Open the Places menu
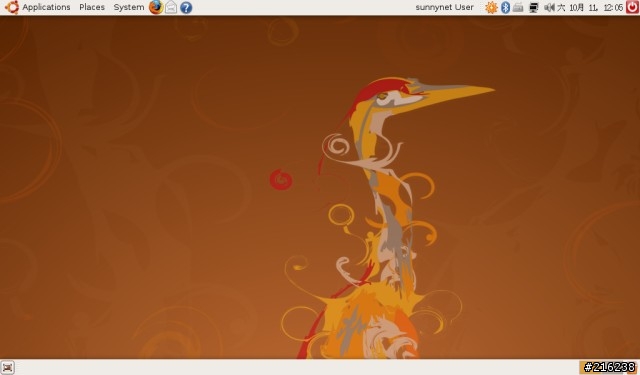Screen dimensions: 640x375 92,7
